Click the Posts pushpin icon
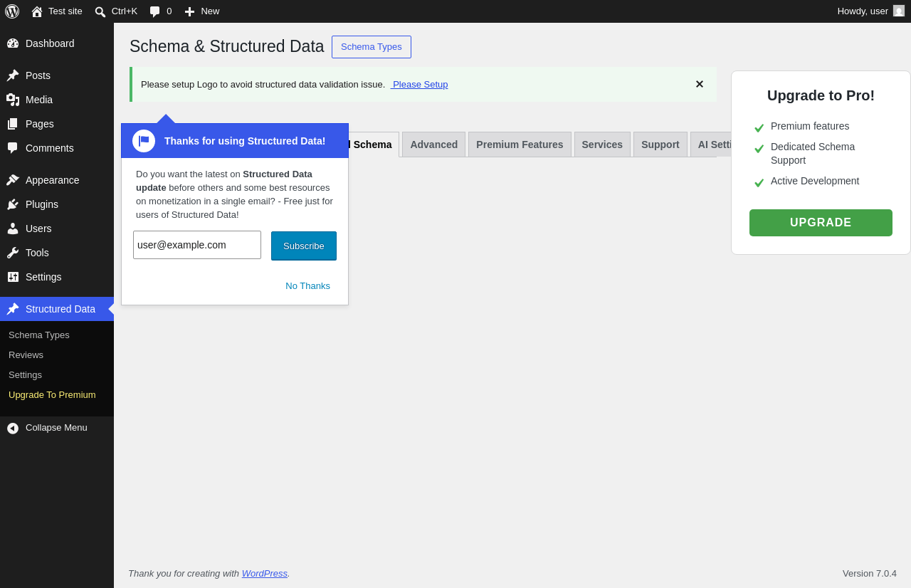911x588 pixels. click(x=13, y=75)
